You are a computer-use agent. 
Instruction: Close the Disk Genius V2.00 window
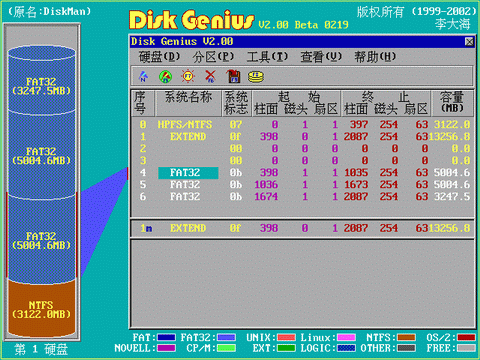[x=469, y=42]
